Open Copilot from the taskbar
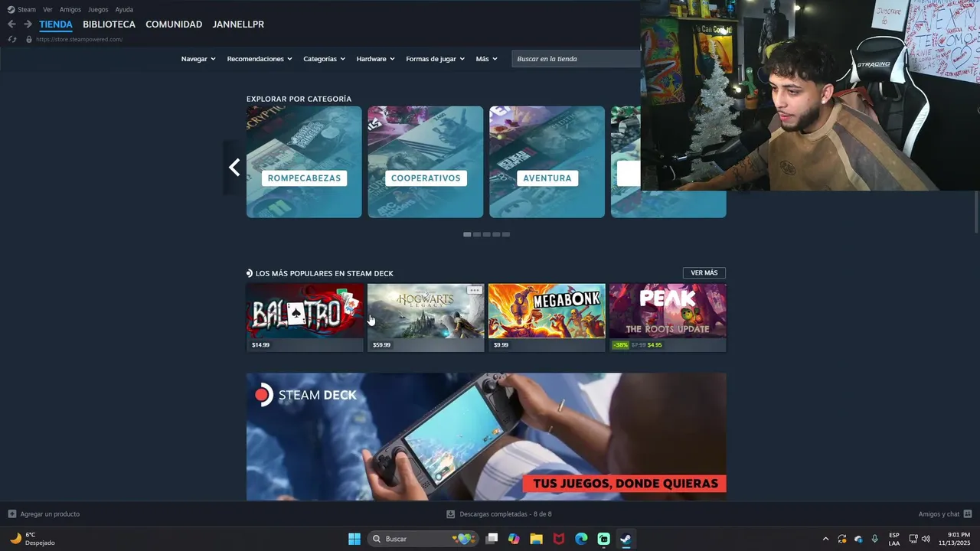980x551 pixels. [x=514, y=539]
